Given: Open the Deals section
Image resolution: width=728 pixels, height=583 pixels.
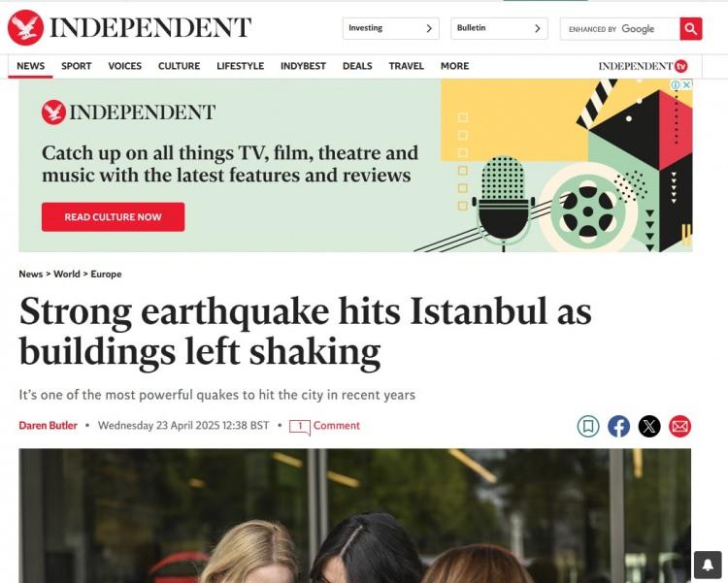Looking at the screenshot, I should 357,66.
